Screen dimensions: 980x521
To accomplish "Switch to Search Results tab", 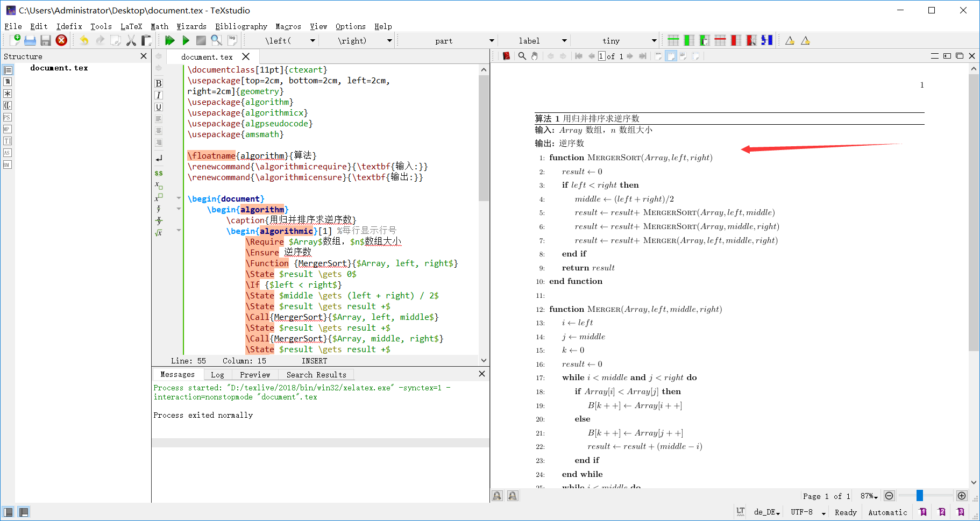I will [x=316, y=375].
